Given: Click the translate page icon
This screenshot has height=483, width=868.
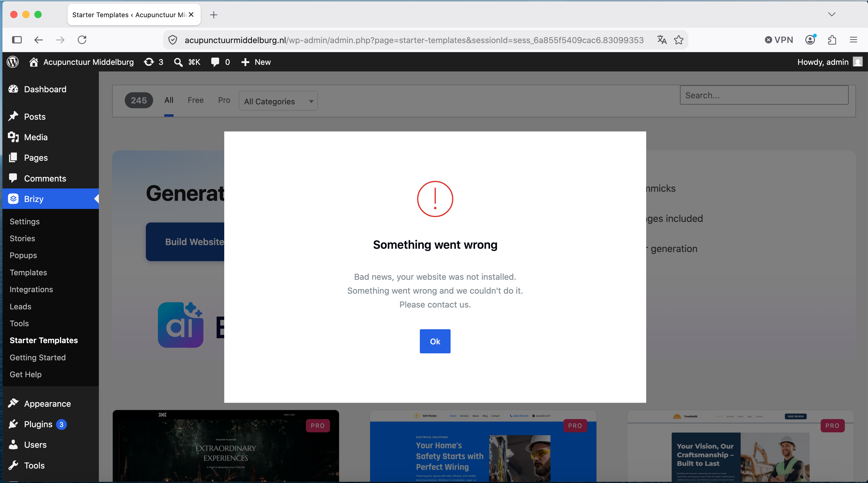Looking at the screenshot, I should coord(662,40).
